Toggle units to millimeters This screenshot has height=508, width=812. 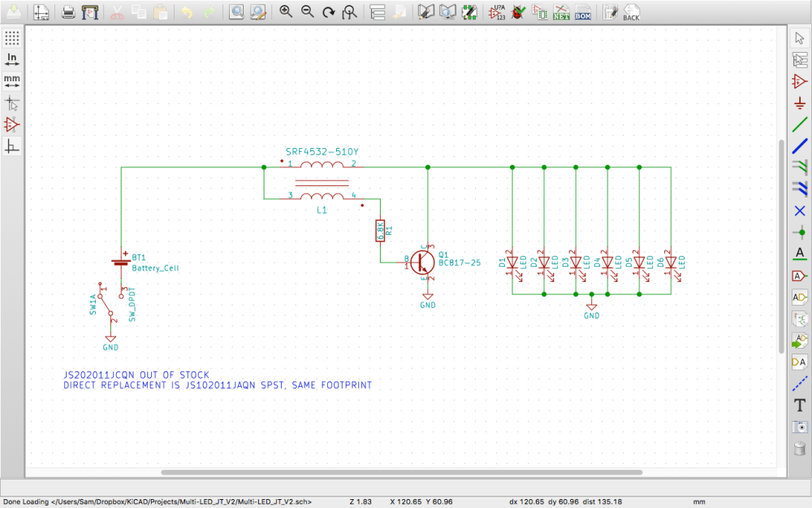pyautogui.click(x=11, y=79)
